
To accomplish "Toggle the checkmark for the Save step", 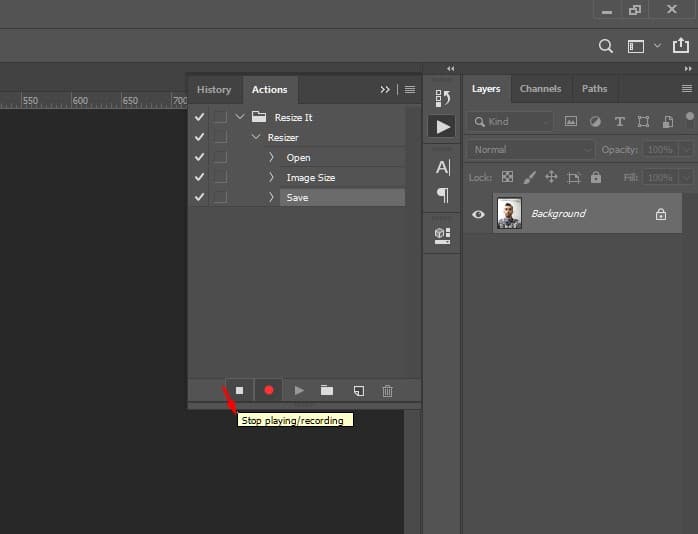I will click(x=199, y=197).
